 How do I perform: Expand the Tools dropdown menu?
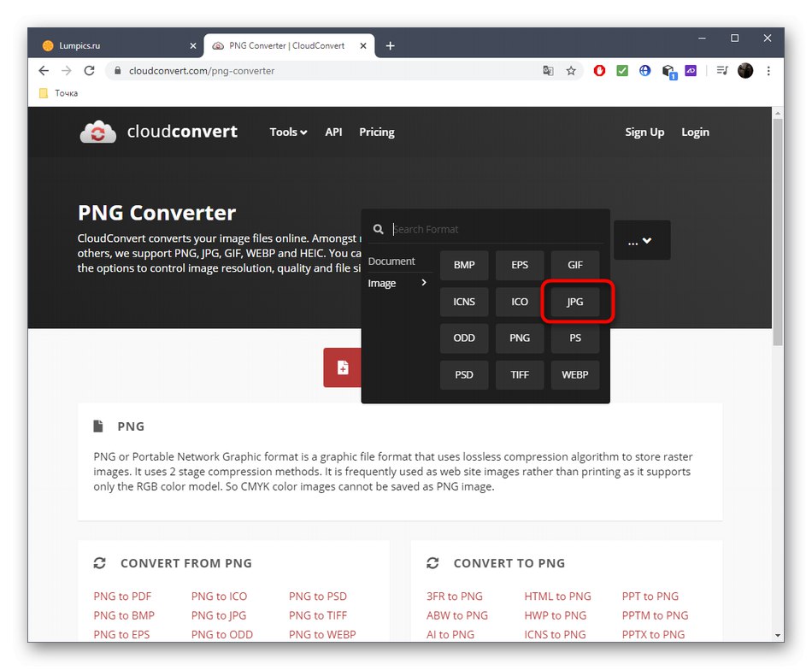(288, 132)
